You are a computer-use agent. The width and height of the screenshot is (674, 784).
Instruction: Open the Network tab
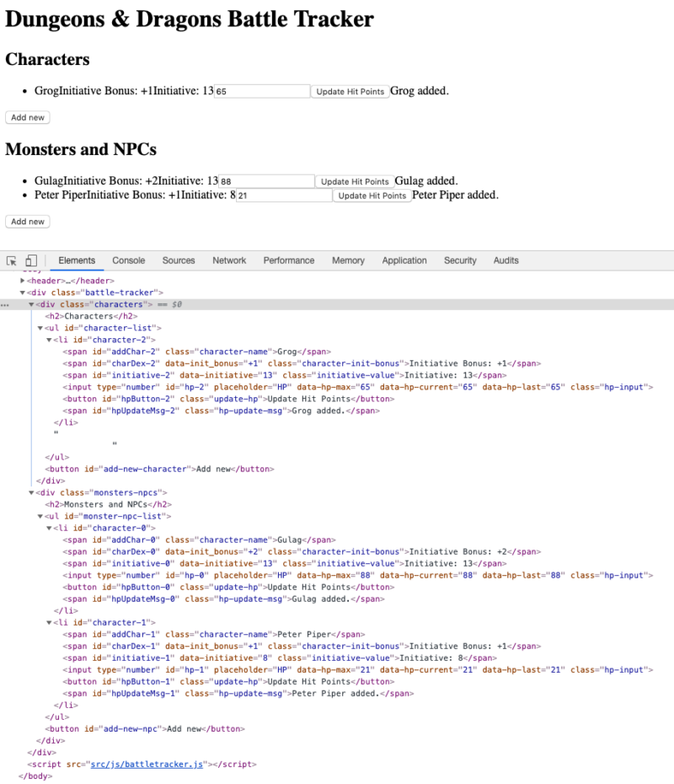(229, 260)
